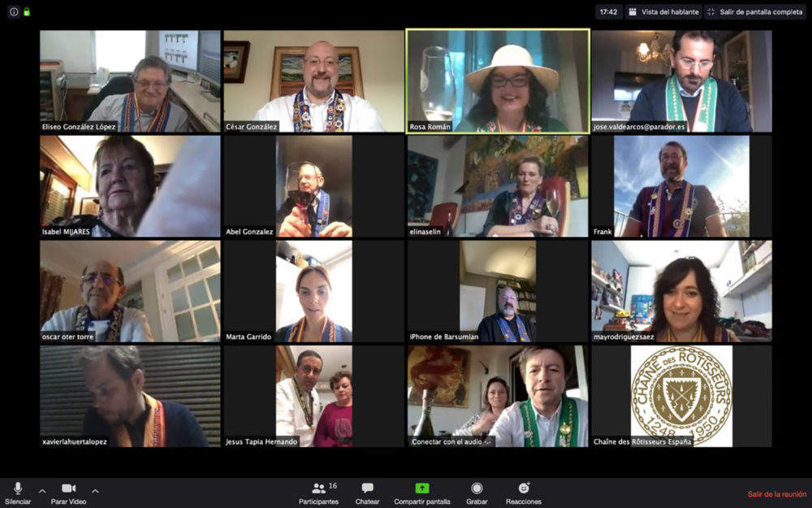
Task: Stop camera with Parar Video button
Action: (x=69, y=493)
